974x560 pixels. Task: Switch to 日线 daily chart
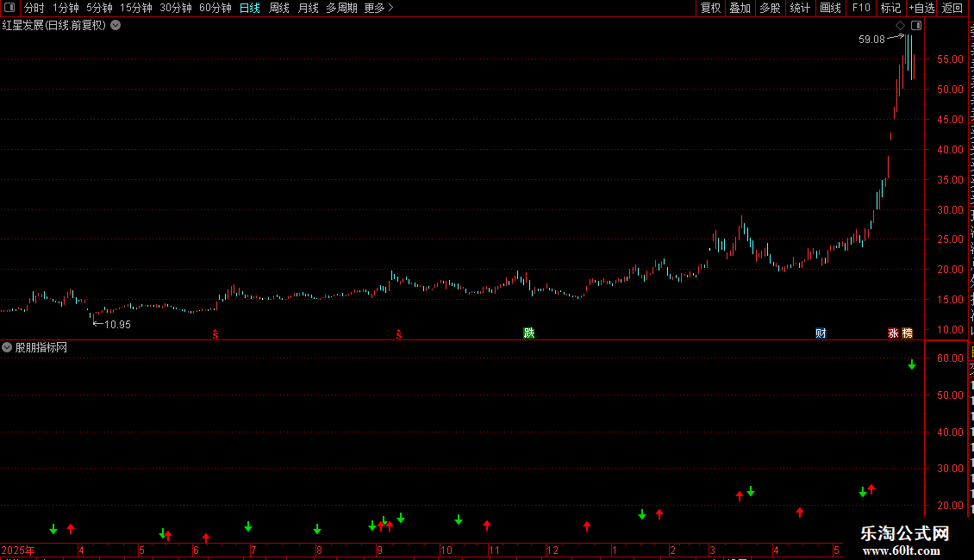click(250, 8)
